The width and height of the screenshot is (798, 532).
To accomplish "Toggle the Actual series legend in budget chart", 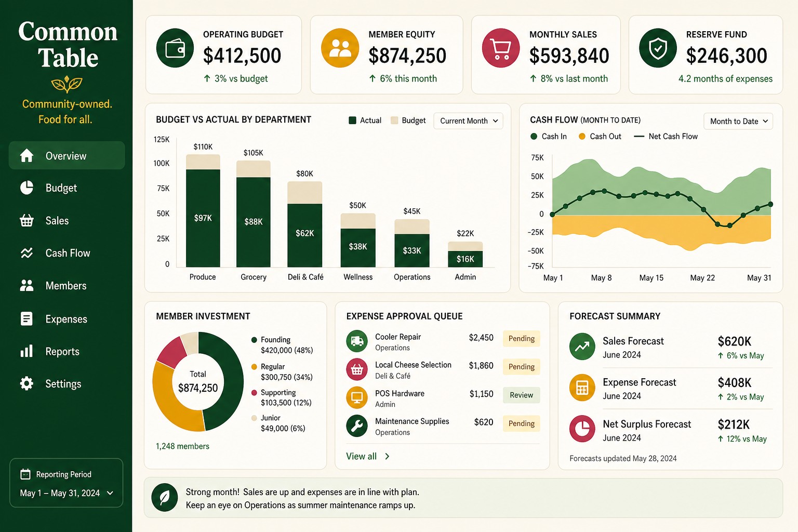I will [365, 121].
